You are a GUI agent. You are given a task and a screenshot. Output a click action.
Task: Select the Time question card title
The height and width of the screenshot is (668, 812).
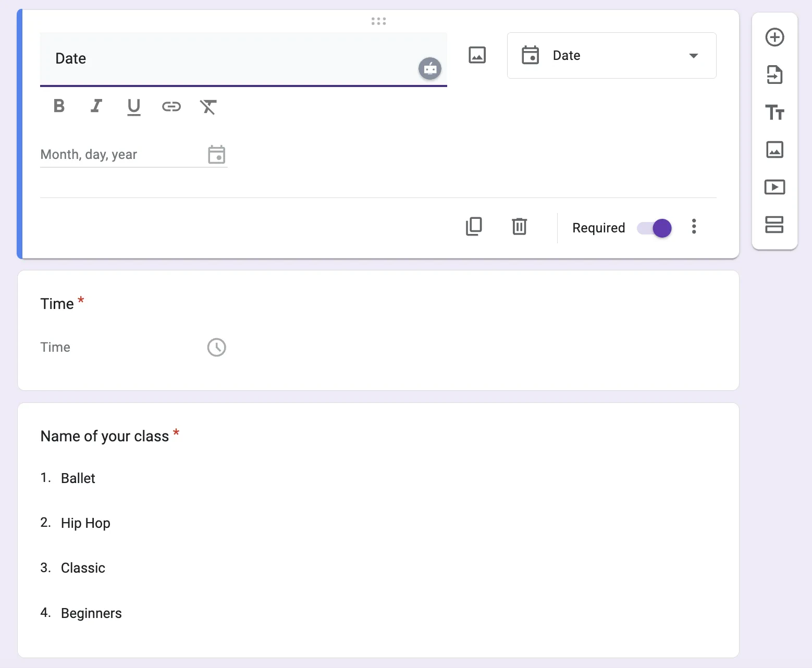(x=57, y=304)
